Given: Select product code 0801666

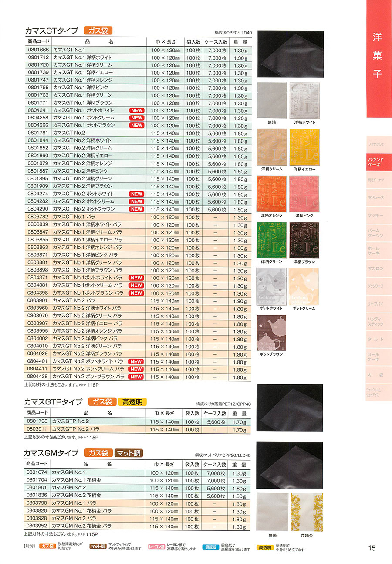Looking at the screenshot, I should pyautogui.click(x=38, y=50).
